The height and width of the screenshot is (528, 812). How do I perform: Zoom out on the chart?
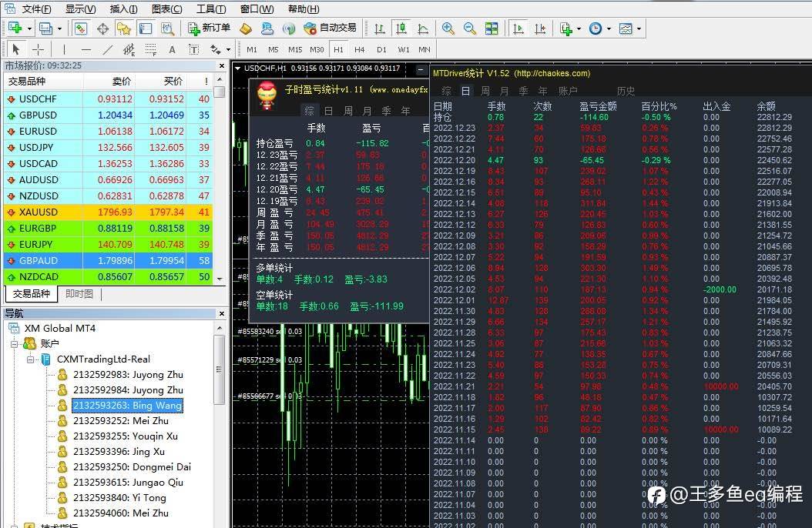pyautogui.click(x=470, y=28)
